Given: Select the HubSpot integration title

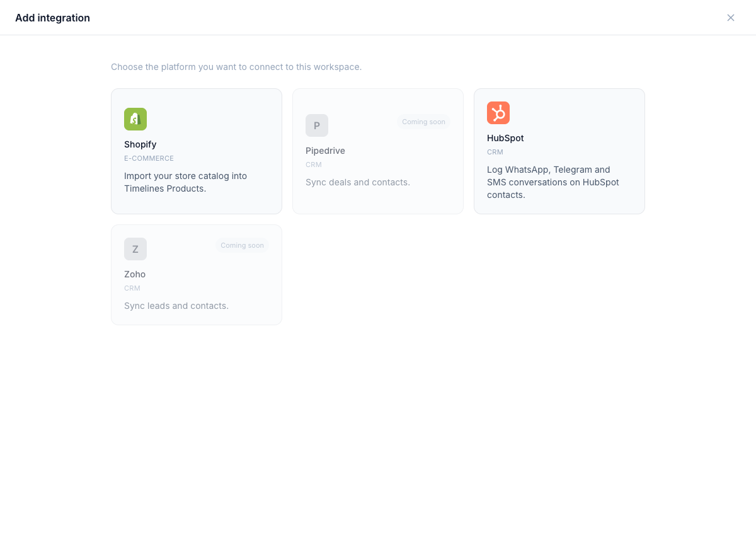Looking at the screenshot, I should pos(505,138).
